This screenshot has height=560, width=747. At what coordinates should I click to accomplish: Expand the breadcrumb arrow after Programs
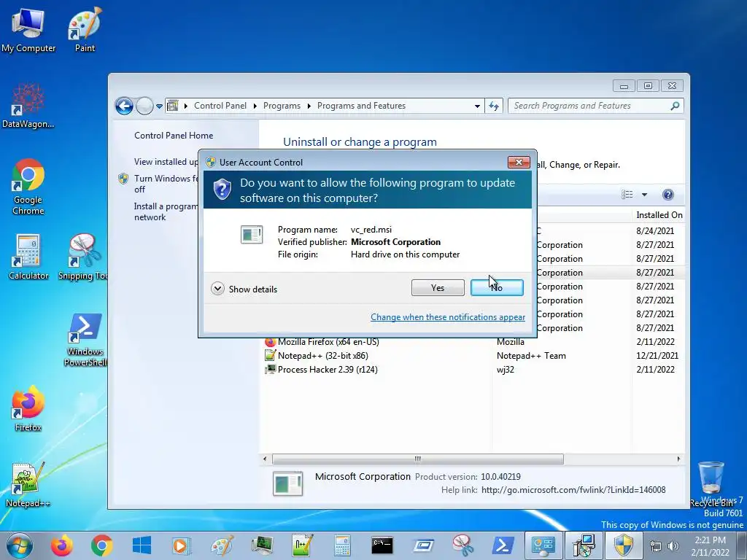(309, 106)
